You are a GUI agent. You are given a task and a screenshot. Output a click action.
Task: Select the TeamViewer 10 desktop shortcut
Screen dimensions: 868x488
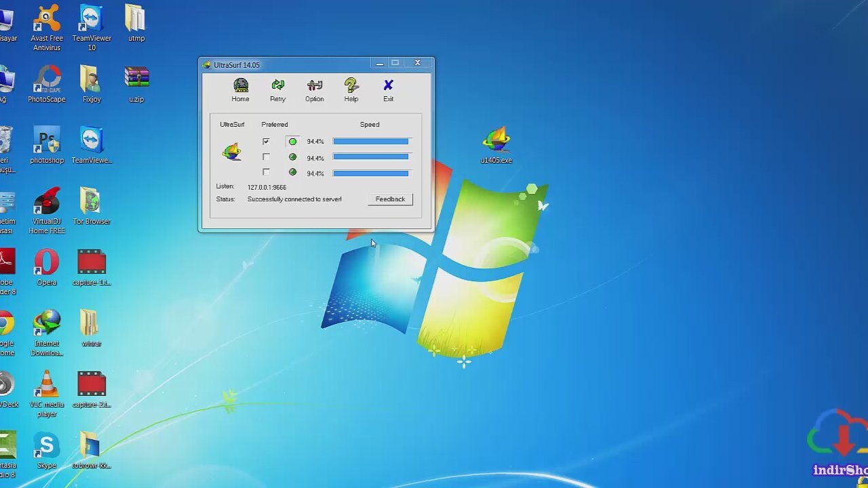(x=92, y=28)
